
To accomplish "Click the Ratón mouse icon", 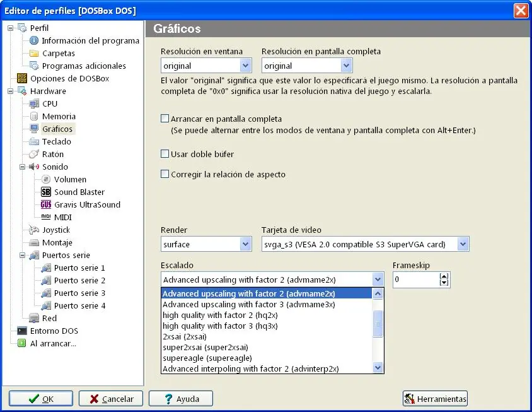I will click(34, 154).
